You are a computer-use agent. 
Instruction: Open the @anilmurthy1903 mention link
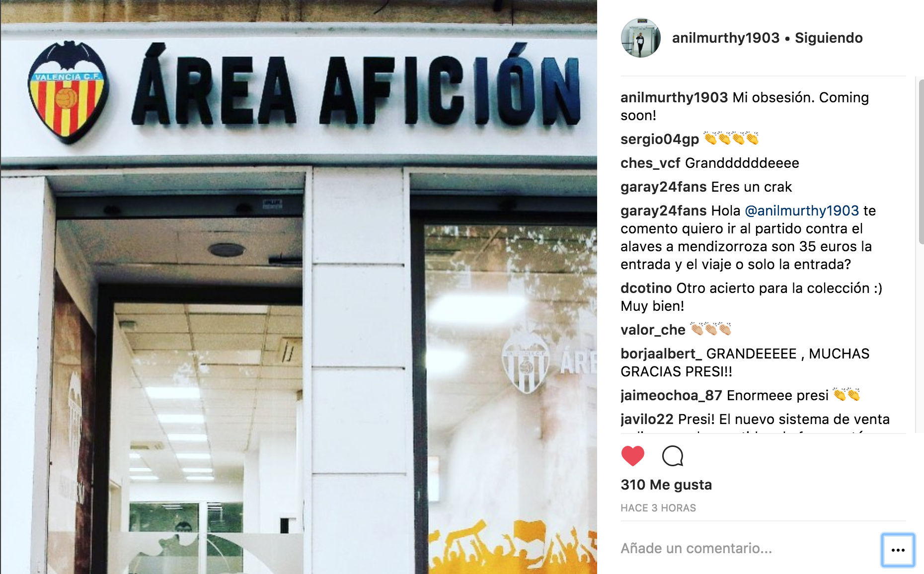point(802,211)
